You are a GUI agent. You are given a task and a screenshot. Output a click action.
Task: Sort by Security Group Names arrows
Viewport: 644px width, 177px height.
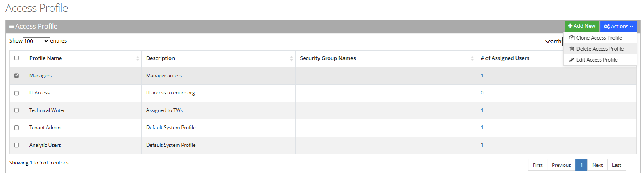point(472,58)
